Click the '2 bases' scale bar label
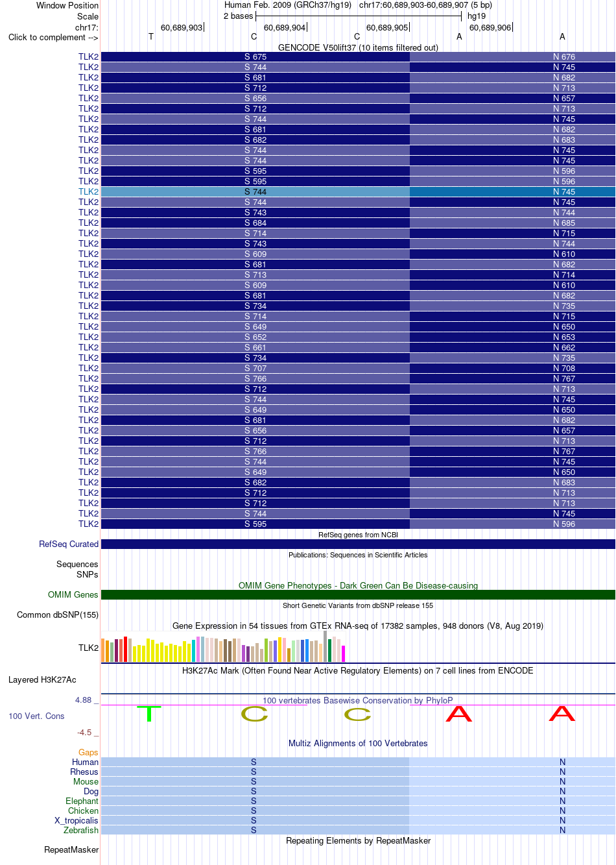This screenshot has width=616, height=865. pos(238,16)
